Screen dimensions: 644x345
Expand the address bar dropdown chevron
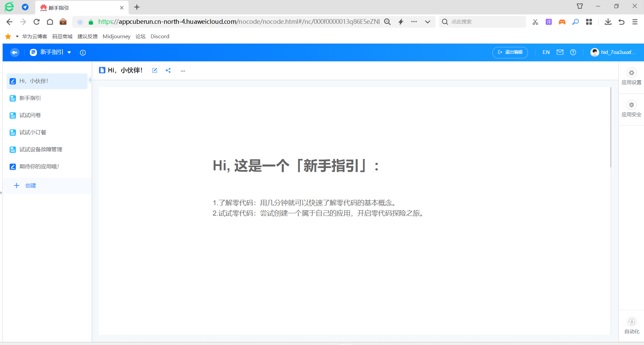[x=428, y=22]
